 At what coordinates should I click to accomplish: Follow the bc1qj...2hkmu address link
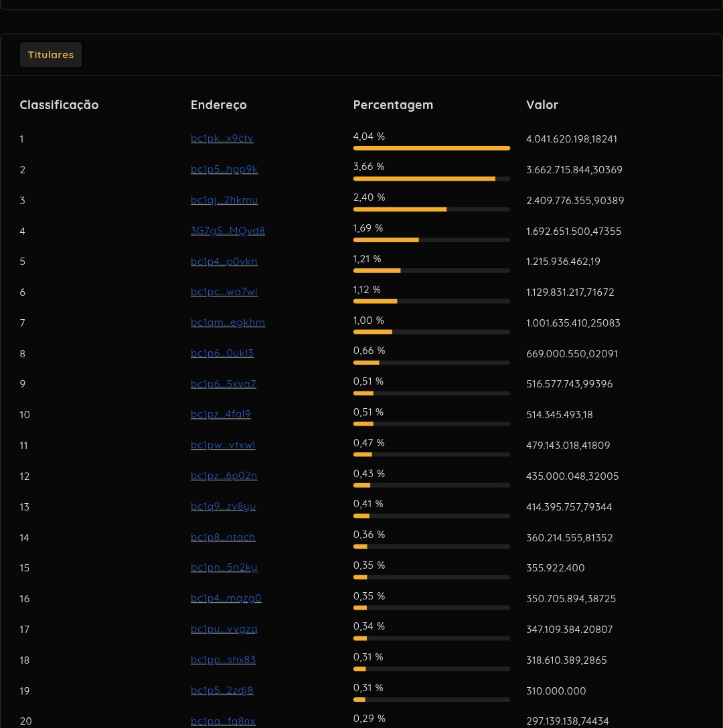click(x=224, y=199)
